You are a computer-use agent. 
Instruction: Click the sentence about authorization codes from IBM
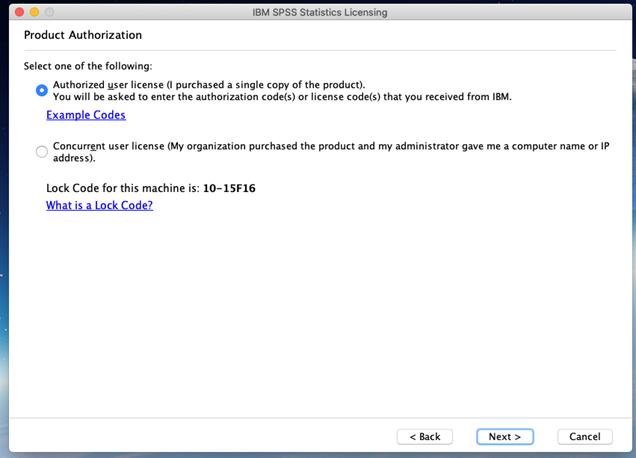282,97
